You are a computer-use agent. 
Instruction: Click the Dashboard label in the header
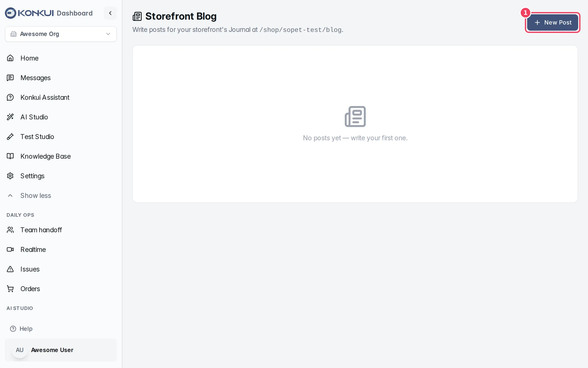[x=75, y=13]
